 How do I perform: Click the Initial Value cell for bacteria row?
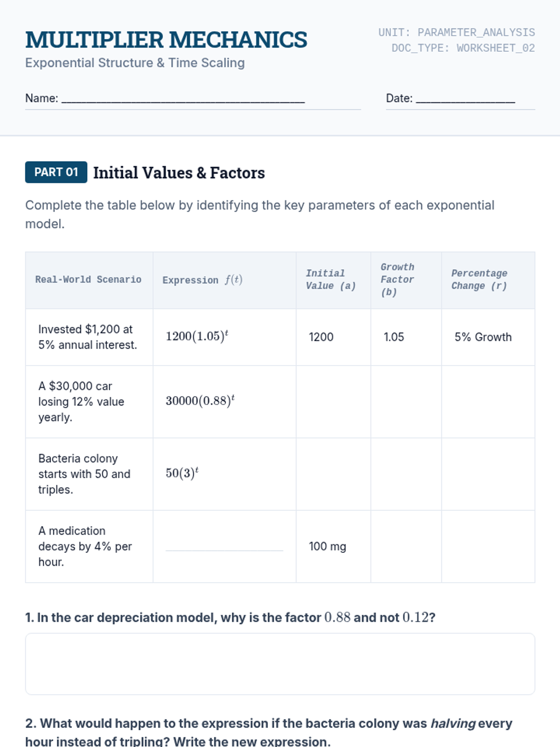pyautogui.click(x=333, y=474)
